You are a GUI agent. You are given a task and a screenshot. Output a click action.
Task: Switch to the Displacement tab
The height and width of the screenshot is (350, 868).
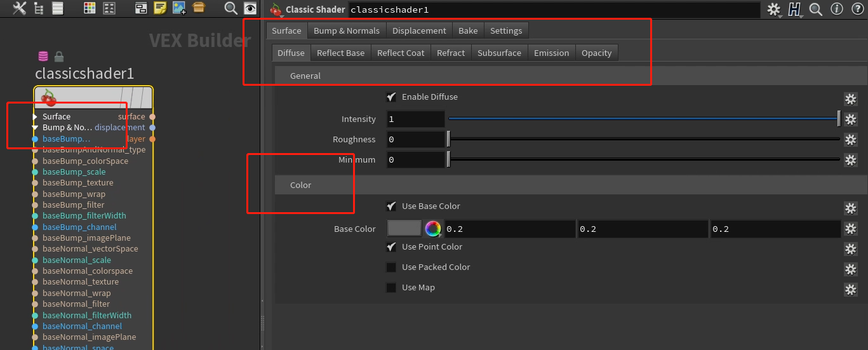click(x=419, y=30)
